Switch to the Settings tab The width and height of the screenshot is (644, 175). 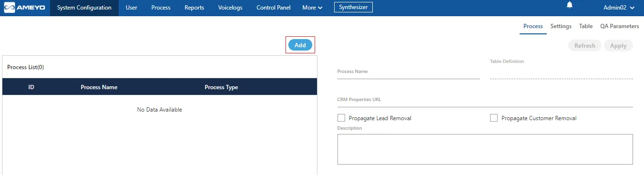point(561,26)
